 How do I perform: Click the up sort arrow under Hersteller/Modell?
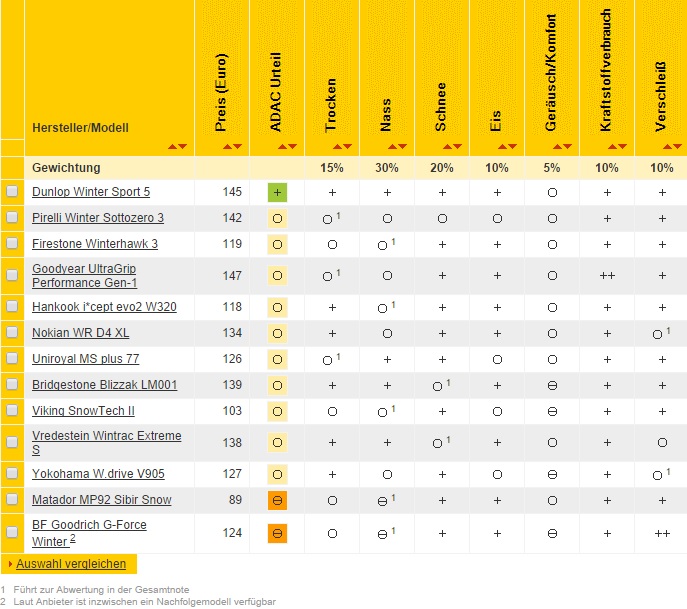click(173, 146)
